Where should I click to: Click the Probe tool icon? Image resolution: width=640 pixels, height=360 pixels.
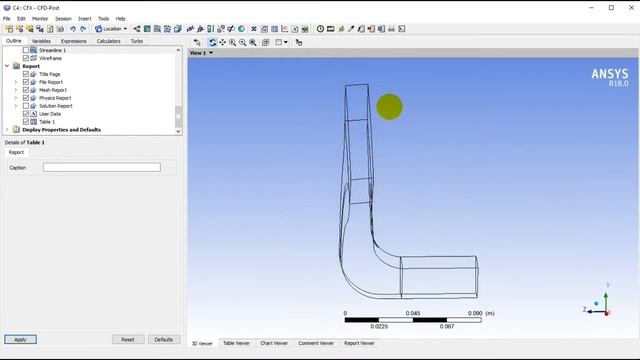coord(351,29)
